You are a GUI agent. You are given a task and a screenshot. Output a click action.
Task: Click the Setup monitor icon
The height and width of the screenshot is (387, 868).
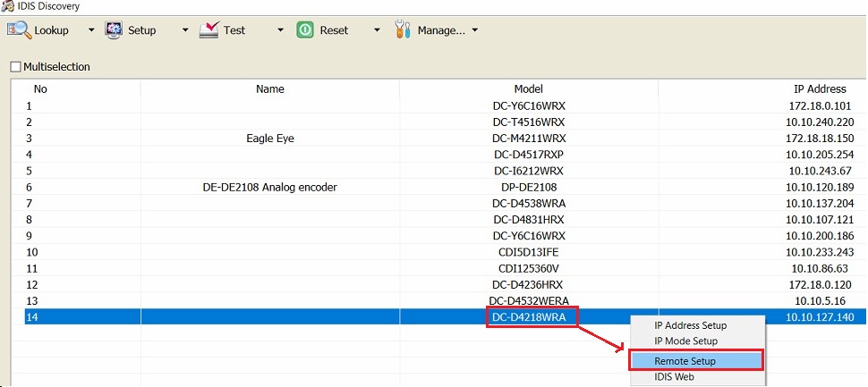[114, 29]
